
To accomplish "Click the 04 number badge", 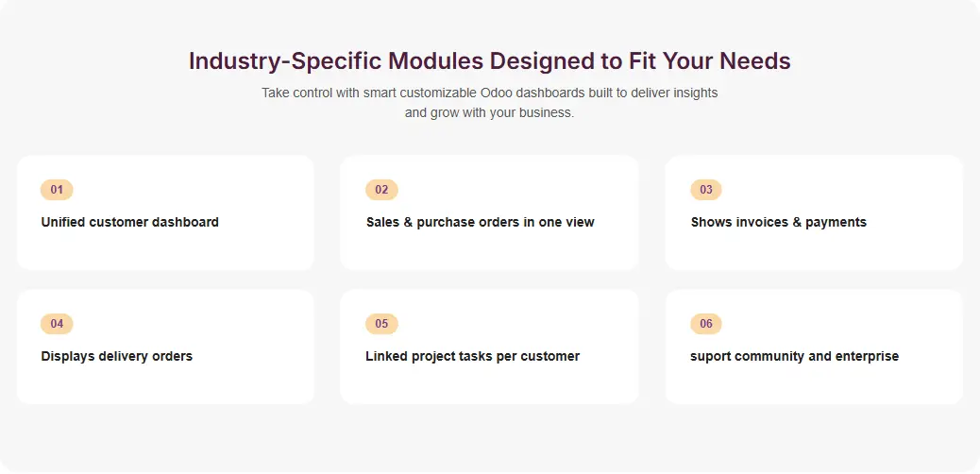I will point(57,324).
